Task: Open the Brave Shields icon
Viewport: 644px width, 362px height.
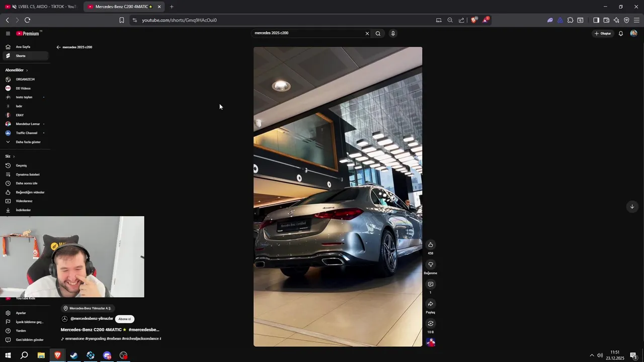Action: (473, 20)
